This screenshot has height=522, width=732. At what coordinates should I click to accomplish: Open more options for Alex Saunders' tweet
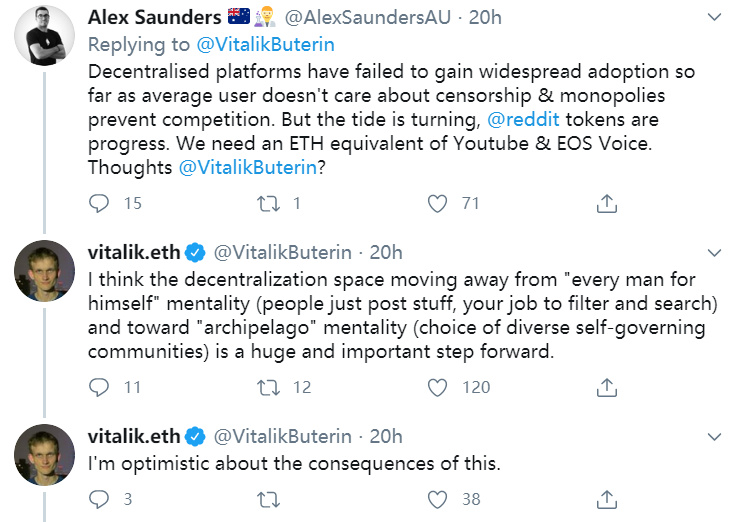click(711, 19)
